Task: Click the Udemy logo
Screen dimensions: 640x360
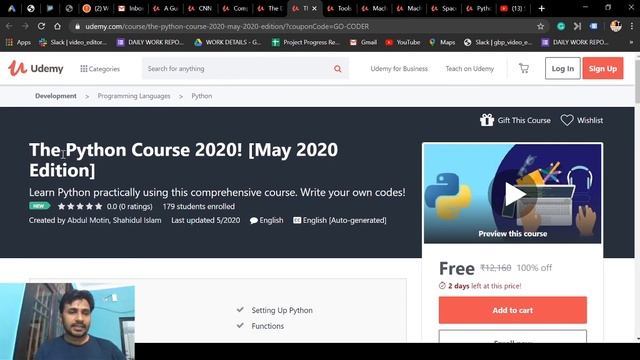Action: coord(36,68)
